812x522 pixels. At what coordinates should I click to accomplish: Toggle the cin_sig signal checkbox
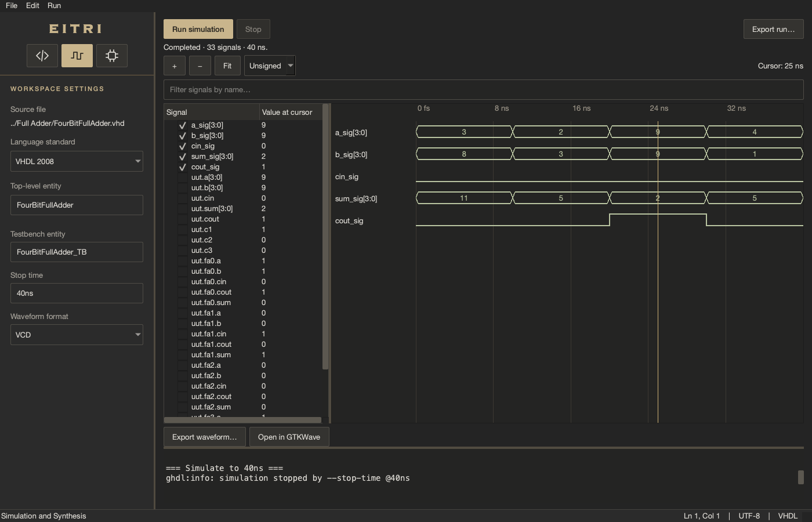tap(183, 146)
